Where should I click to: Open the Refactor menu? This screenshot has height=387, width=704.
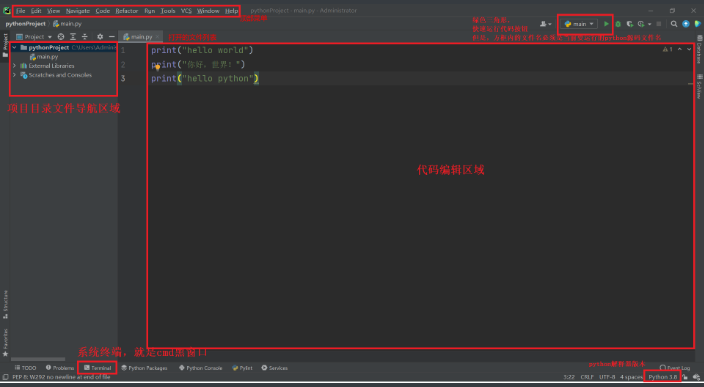(x=127, y=11)
